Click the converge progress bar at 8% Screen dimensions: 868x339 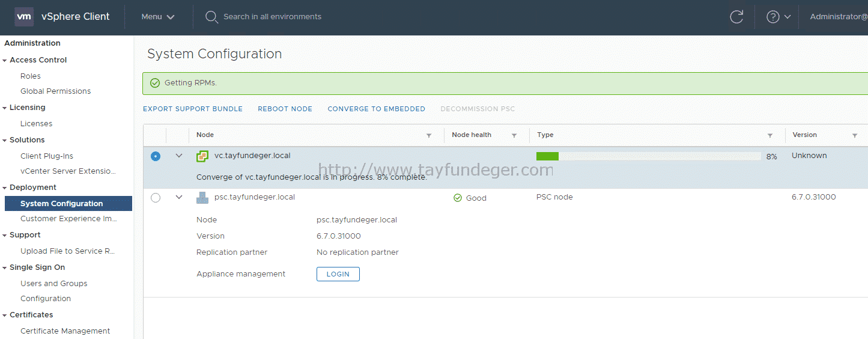(x=648, y=156)
